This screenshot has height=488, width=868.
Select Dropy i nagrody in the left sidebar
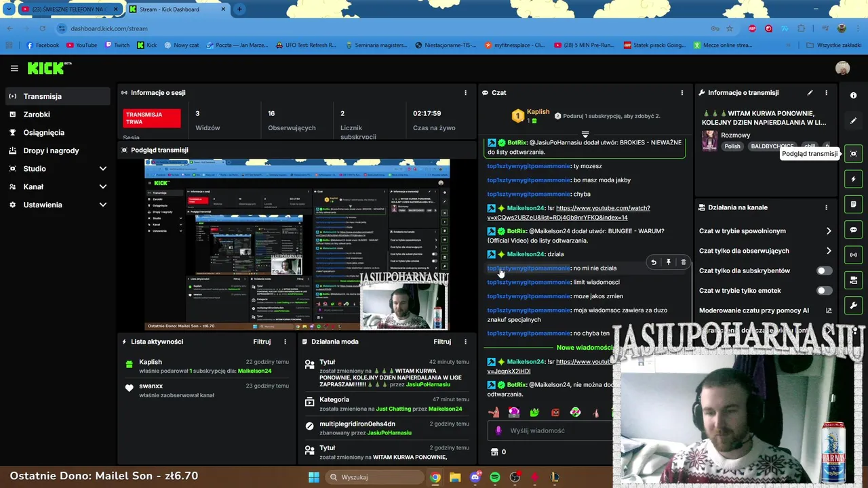coord(58,150)
